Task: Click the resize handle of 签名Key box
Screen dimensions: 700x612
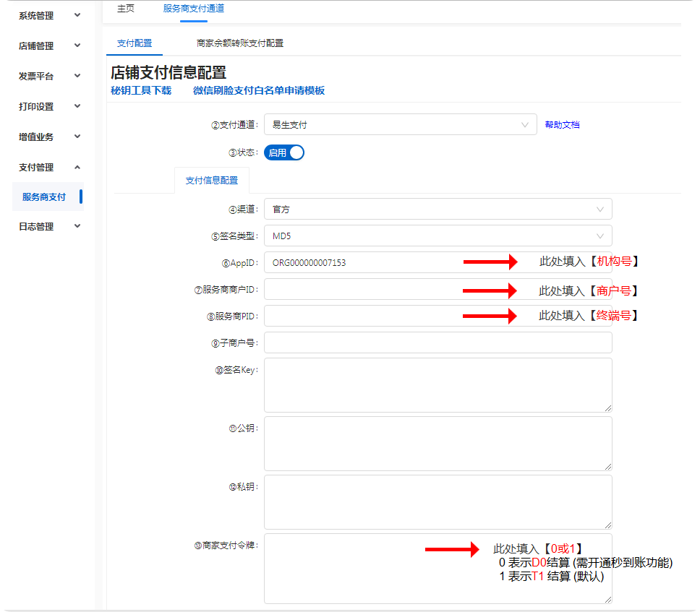Action: (x=608, y=408)
